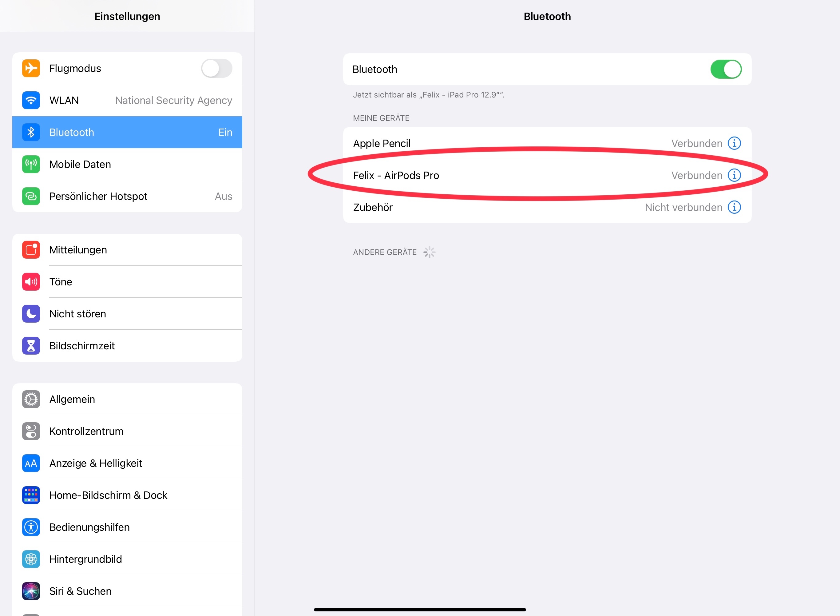Open the Allgemein settings section
Viewport: 840px width, 616px height.
127,399
